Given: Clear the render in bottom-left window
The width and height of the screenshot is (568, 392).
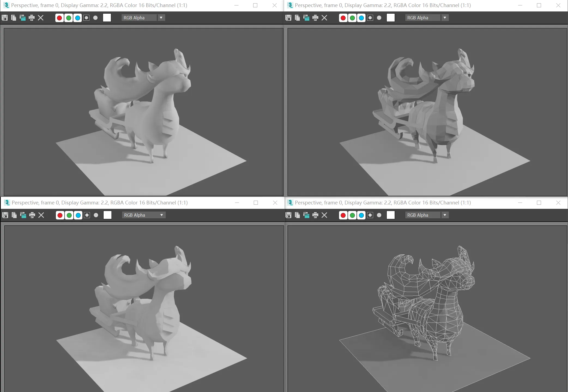Looking at the screenshot, I should point(41,215).
